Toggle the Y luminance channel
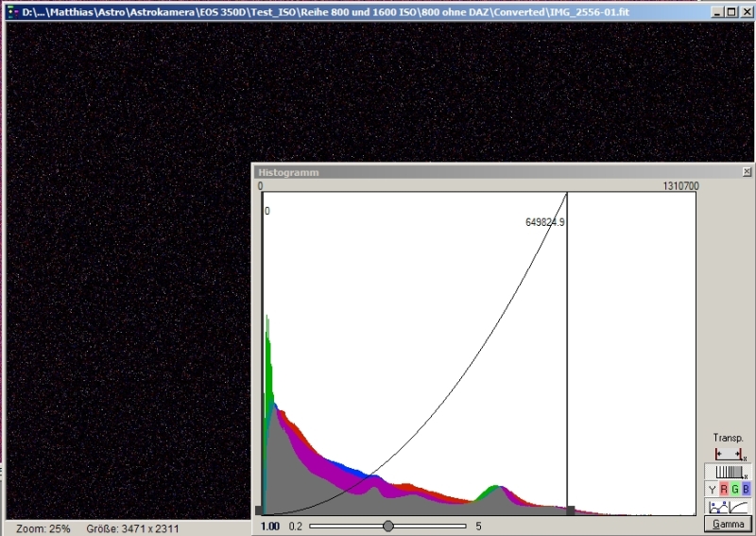 click(x=712, y=489)
